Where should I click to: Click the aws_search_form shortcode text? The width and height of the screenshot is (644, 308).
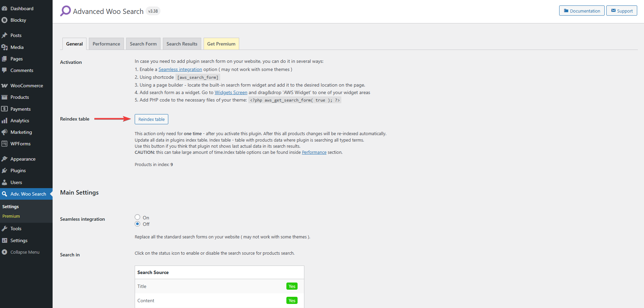pos(198,77)
